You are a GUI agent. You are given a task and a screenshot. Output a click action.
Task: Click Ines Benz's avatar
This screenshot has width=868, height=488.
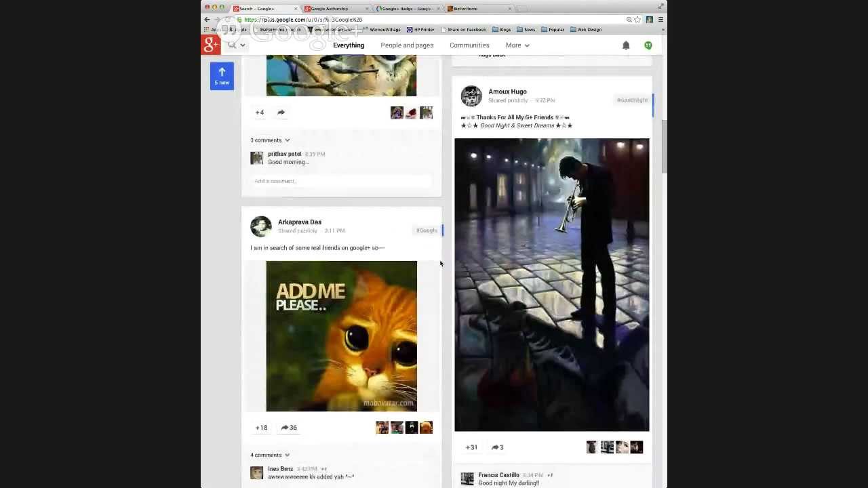[256, 472]
